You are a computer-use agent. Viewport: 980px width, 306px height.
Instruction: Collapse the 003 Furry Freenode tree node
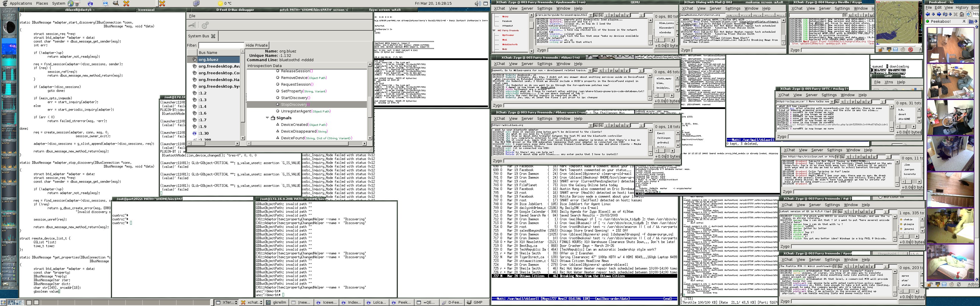494,30
